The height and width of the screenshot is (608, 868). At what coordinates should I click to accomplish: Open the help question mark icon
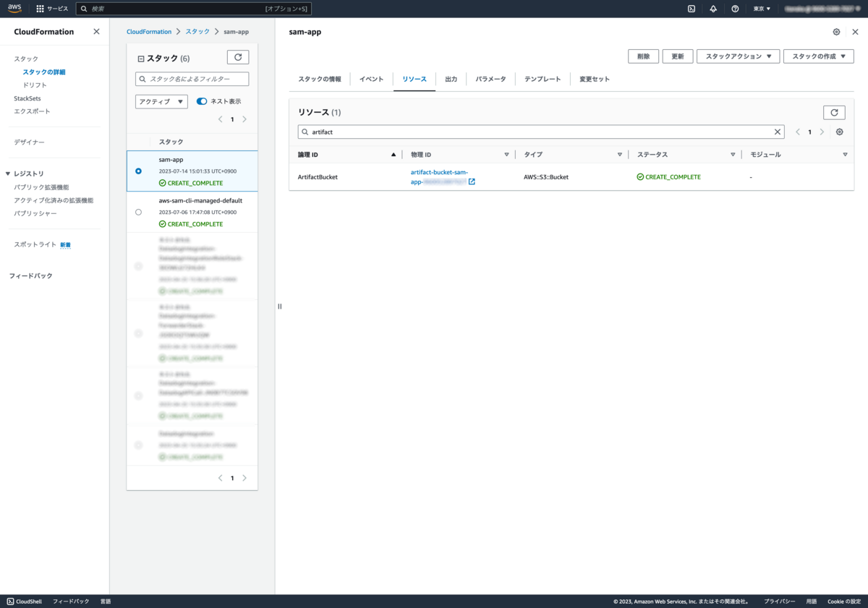click(x=735, y=9)
